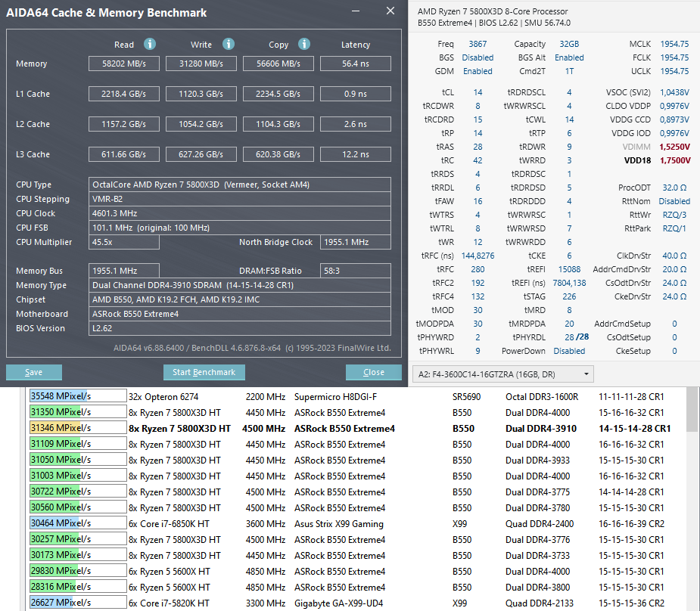Click the Read info icon
Screen dimensions: 700x611
click(x=150, y=44)
